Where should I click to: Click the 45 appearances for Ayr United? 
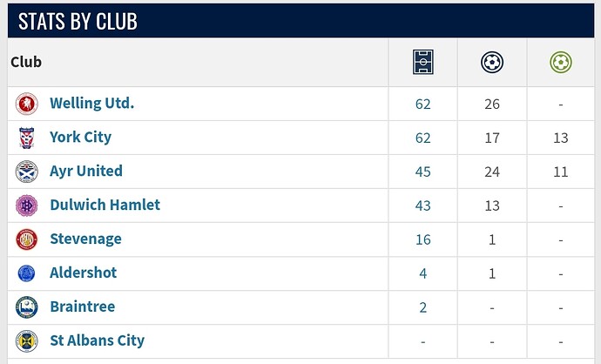coord(422,172)
